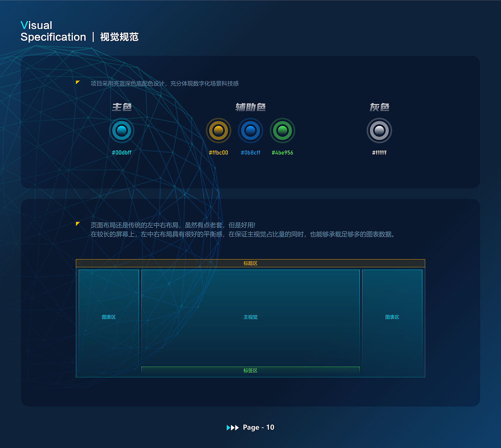Viewport: 501px width, 448px height.
Task: Select the blue #0b8cff auxiliary color circle
Action: (x=250, y=130)
